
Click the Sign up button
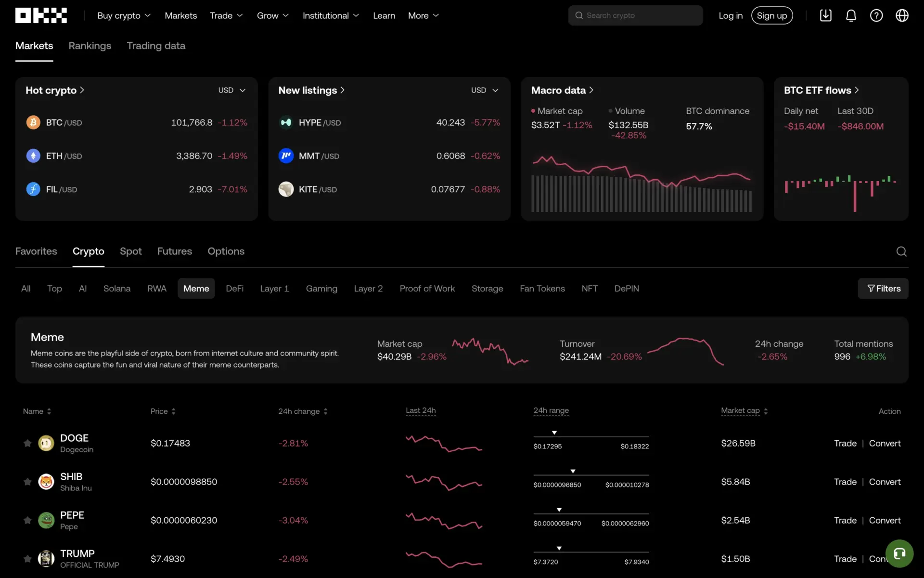[x=772, y=15]
